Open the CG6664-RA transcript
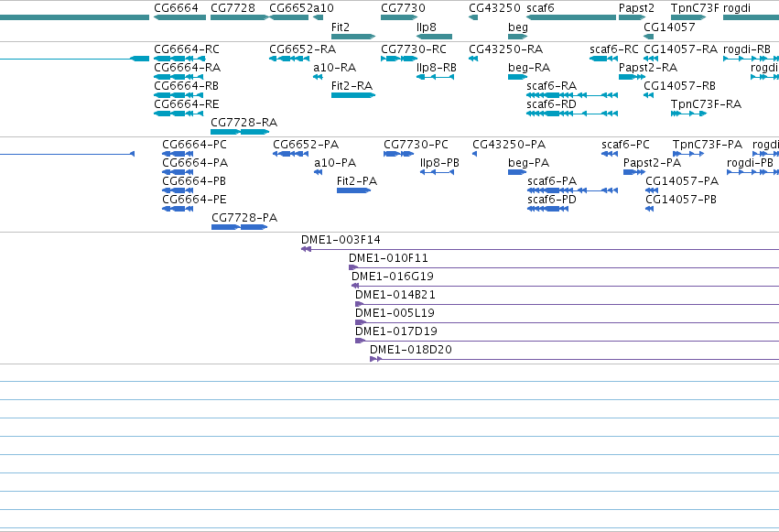The height and width of the screenshot is (532, 779). [188, 67]
